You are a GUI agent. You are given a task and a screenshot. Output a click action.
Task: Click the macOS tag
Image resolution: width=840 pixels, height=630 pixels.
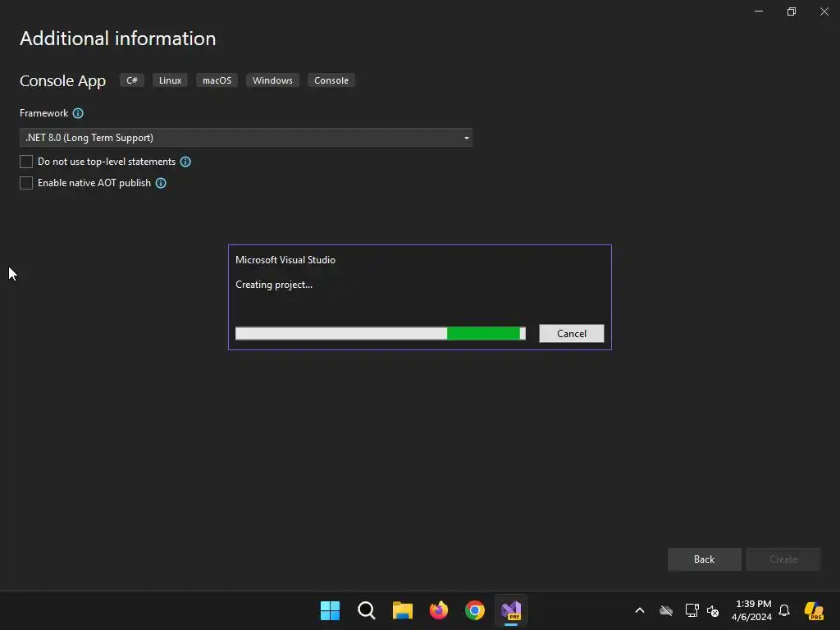pos(217,80)
